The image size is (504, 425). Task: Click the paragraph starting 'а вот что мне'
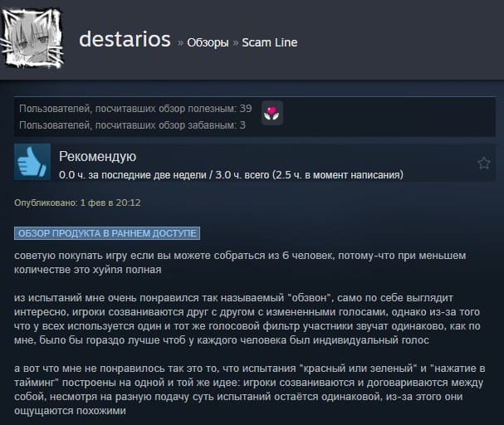click(x=249, y=389)
